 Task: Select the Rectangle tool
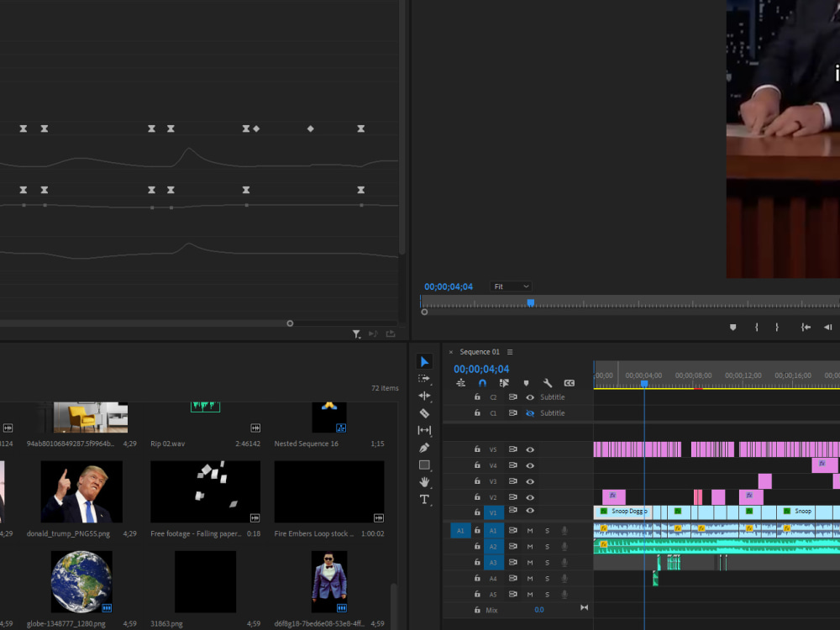click(424, 465)
